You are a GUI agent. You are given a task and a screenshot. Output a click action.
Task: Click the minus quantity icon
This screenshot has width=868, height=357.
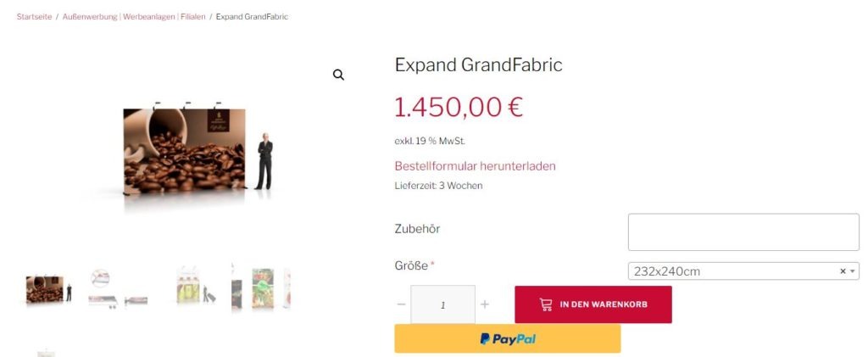tap(401, 304)
